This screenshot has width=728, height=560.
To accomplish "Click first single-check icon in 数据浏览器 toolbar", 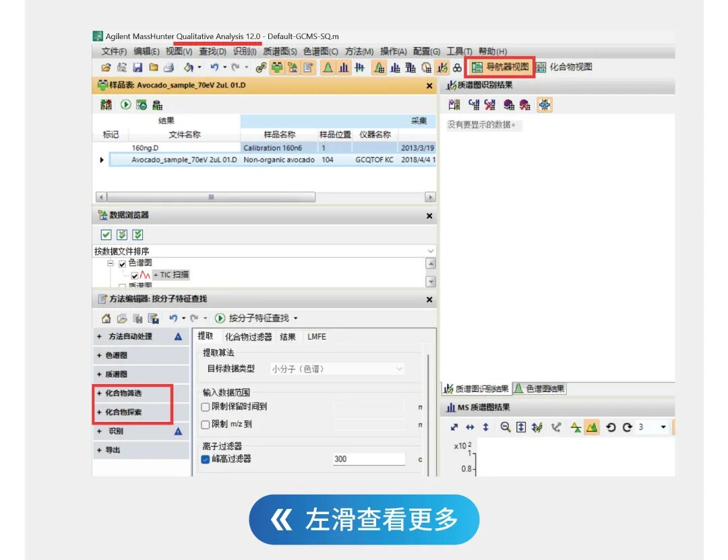I will click(x=106, y=235).
